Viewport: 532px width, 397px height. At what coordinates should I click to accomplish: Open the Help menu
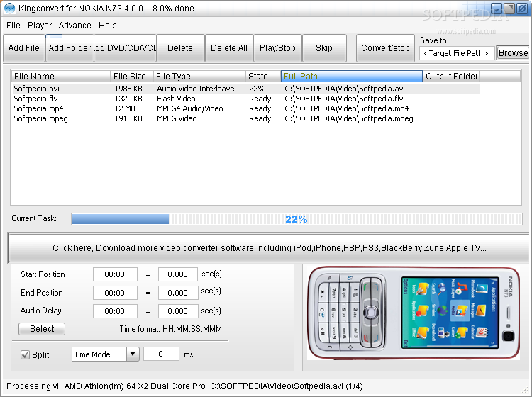pos(108,26)
